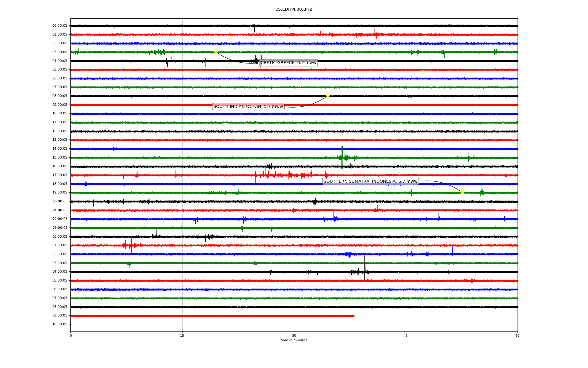Viewport: 588px width, 368px height.
Task: Select the SOUTH INDIAN OCEAN, 5.7 mww label
Action: pos(248,107)
